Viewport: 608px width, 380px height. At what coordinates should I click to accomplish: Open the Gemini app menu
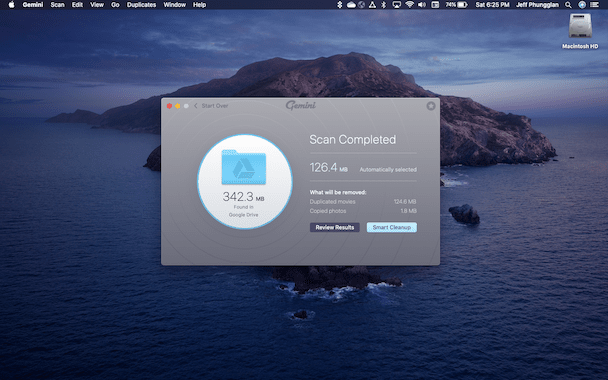(33, 5)
